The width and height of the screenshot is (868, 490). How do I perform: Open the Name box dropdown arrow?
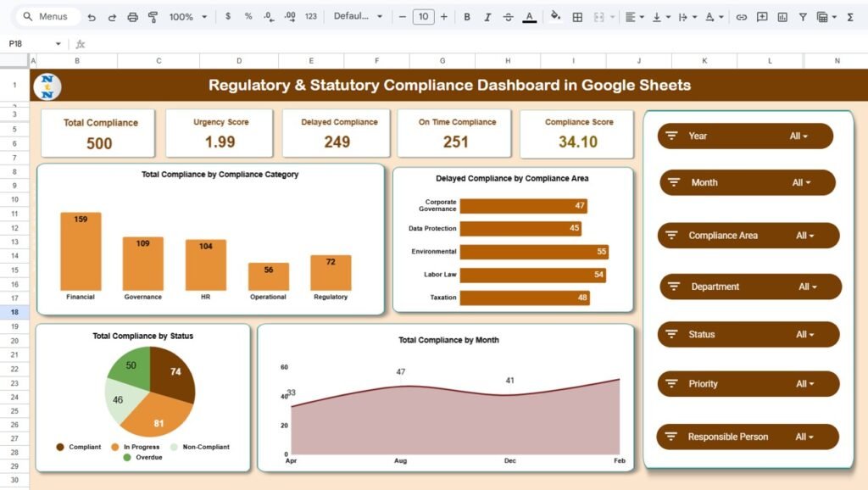[58, 44]
